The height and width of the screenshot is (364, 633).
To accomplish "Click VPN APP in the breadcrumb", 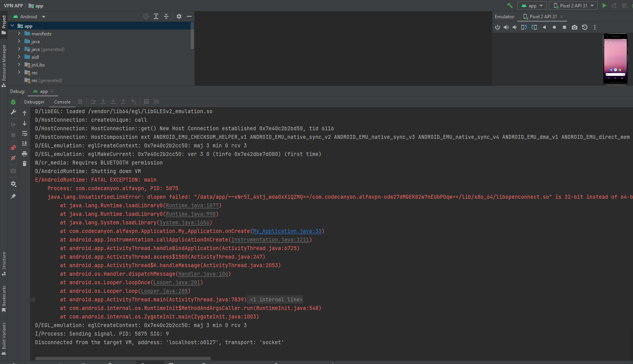I will (13, 5).
